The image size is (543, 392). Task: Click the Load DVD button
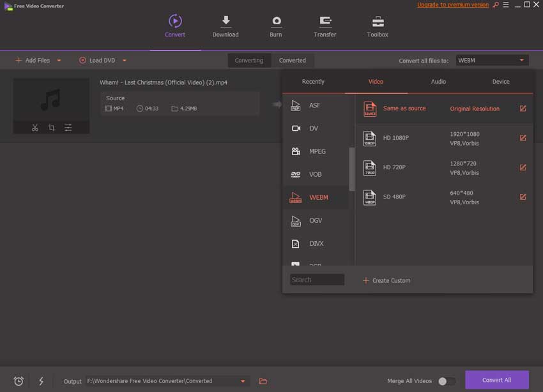coord(97,60)
